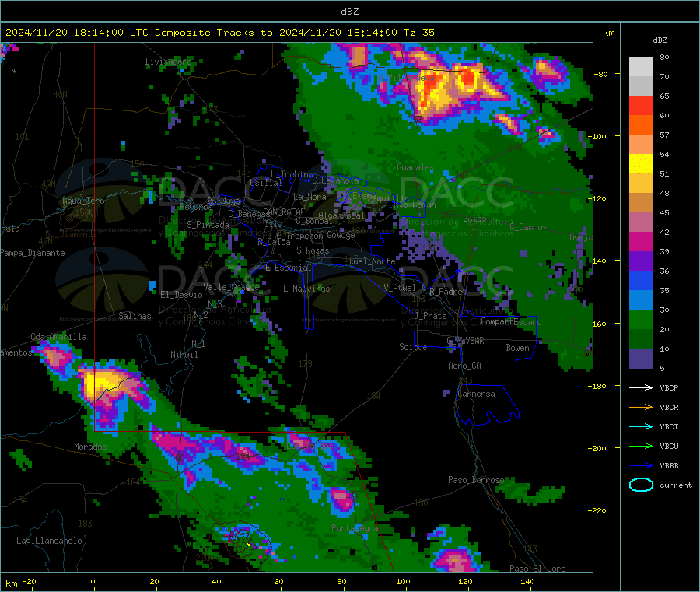
Task: Click the 'J_Prats' place label
Action: tap(431, 316)
